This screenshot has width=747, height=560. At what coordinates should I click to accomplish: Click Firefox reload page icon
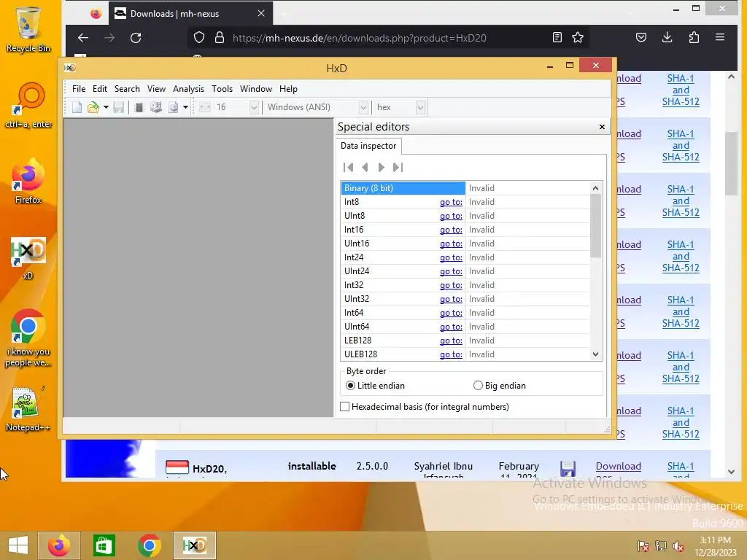(136, 38)
